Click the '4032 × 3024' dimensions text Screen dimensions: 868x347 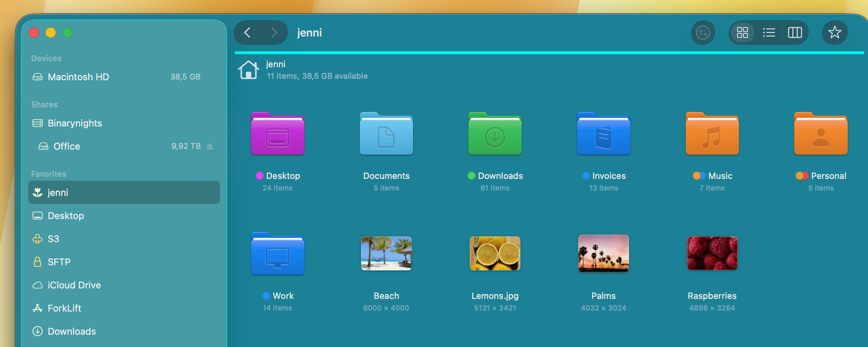pyautogui.click(x=604, y=308)
